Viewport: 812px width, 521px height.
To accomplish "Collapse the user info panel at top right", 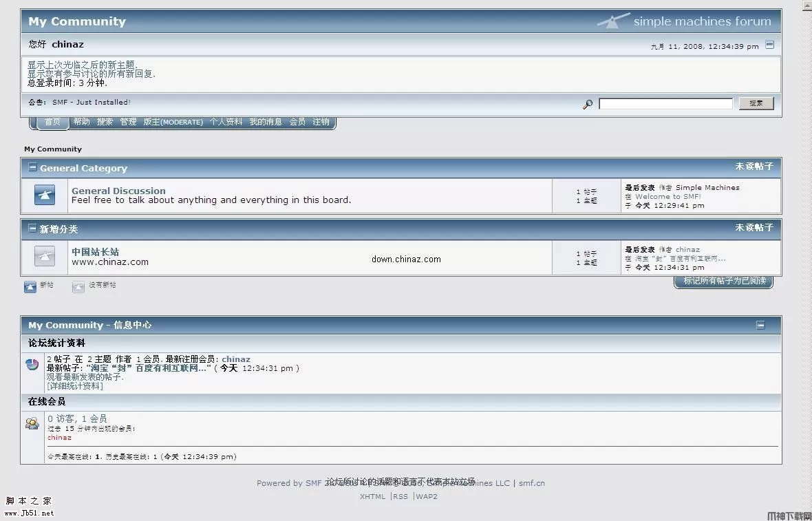I will tap(769, 45).
